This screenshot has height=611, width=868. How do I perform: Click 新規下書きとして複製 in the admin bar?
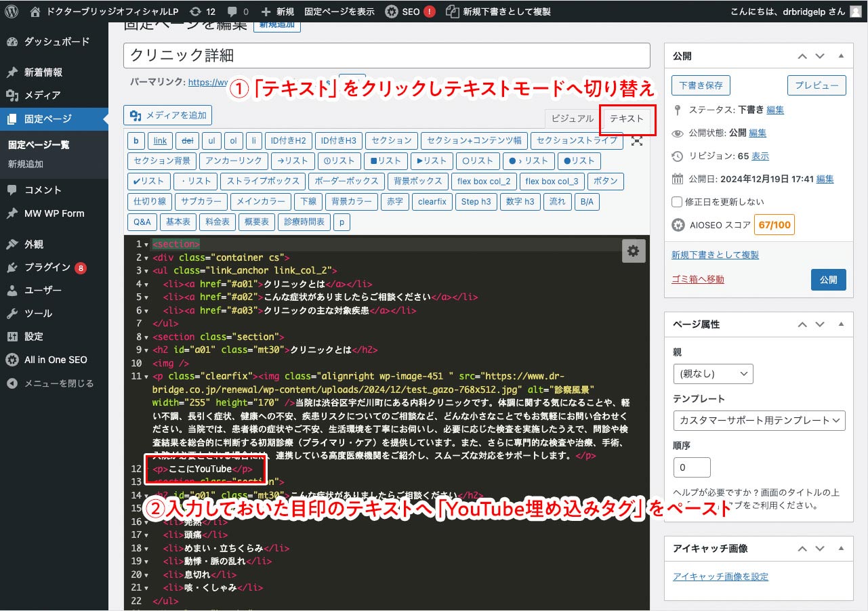[498, 12]
